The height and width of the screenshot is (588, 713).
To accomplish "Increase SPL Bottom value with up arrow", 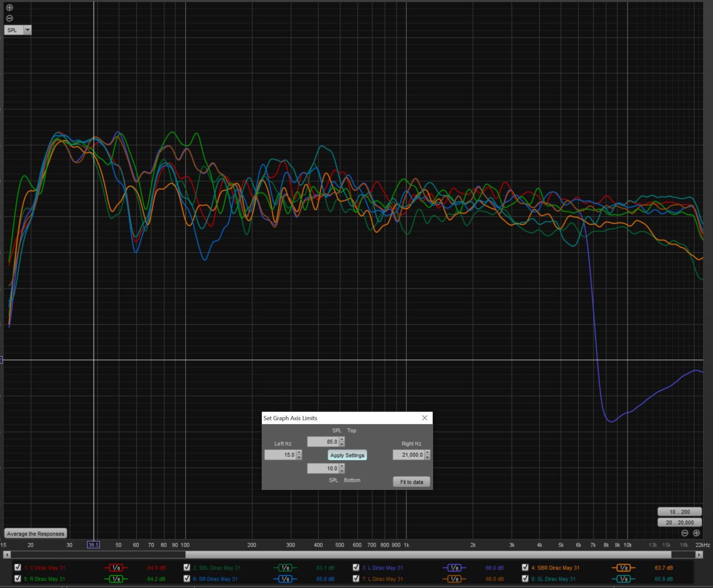I will [342, 466].
